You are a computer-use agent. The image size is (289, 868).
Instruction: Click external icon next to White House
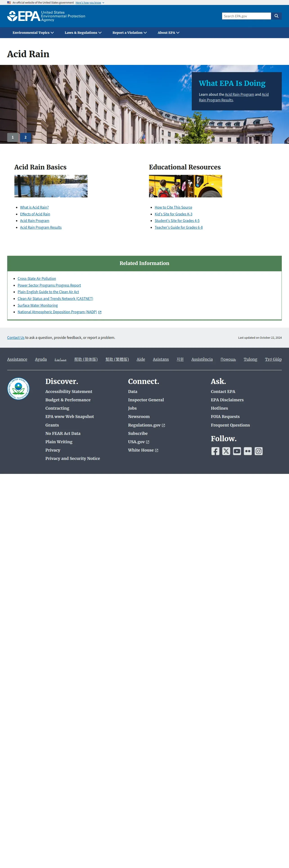(156, 450)
